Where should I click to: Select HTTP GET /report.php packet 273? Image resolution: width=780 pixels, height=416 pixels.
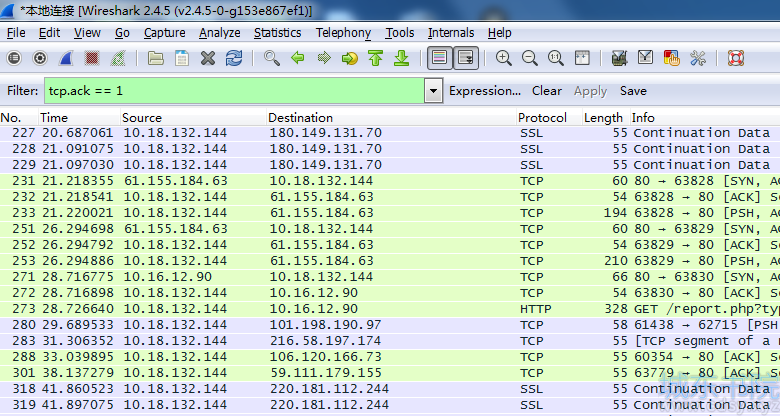click(x=390, y=309)
